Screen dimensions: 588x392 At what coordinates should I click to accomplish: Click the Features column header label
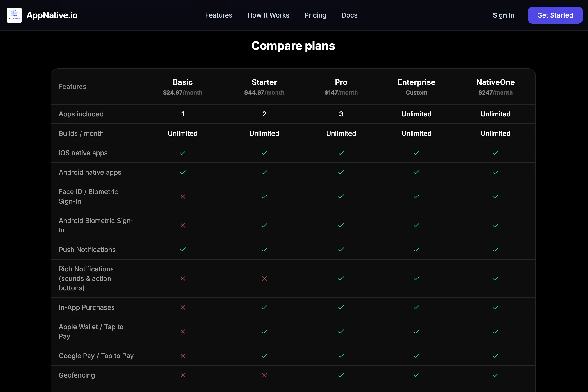72,87
